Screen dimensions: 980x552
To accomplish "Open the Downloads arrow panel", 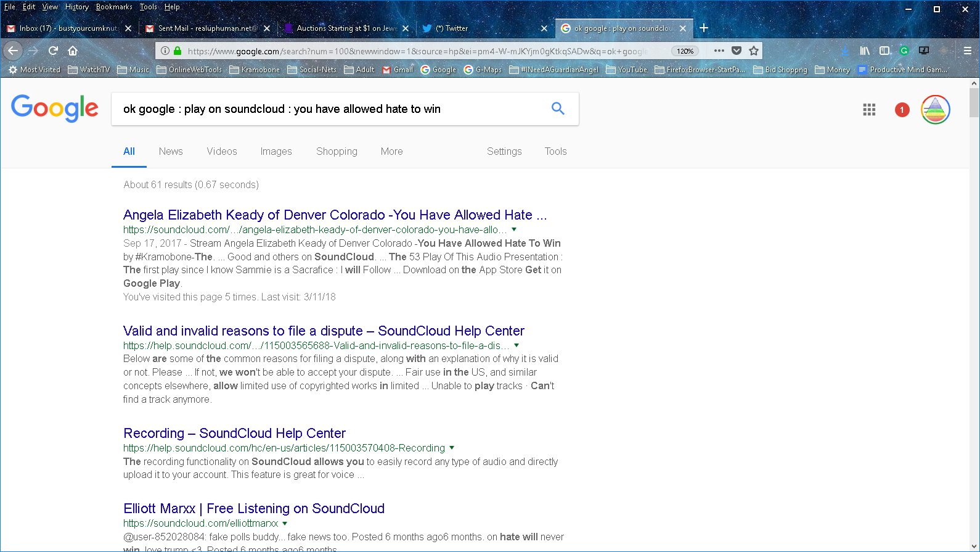I will point(845,51).
